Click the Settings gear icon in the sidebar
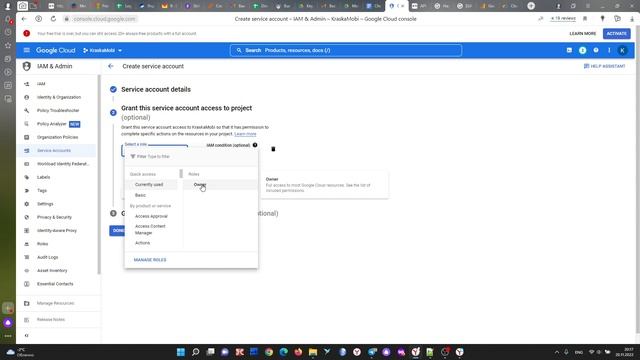The image size is (640, 360). (x=27, y=204)
